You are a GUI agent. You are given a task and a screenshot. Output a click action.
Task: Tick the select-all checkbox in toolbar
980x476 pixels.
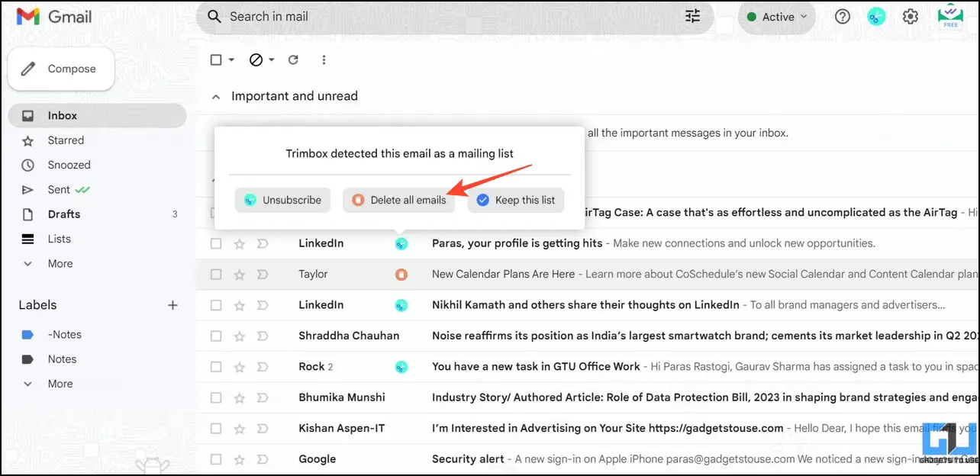coord(216,59)
